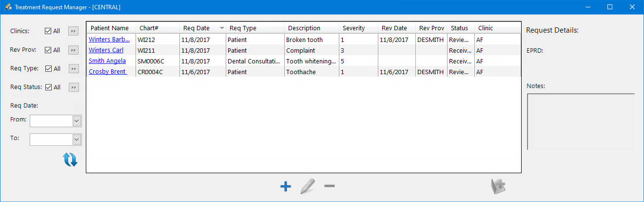Click inside the Notes text box
This screenshot has height=202, width=644.
(581, 122)
